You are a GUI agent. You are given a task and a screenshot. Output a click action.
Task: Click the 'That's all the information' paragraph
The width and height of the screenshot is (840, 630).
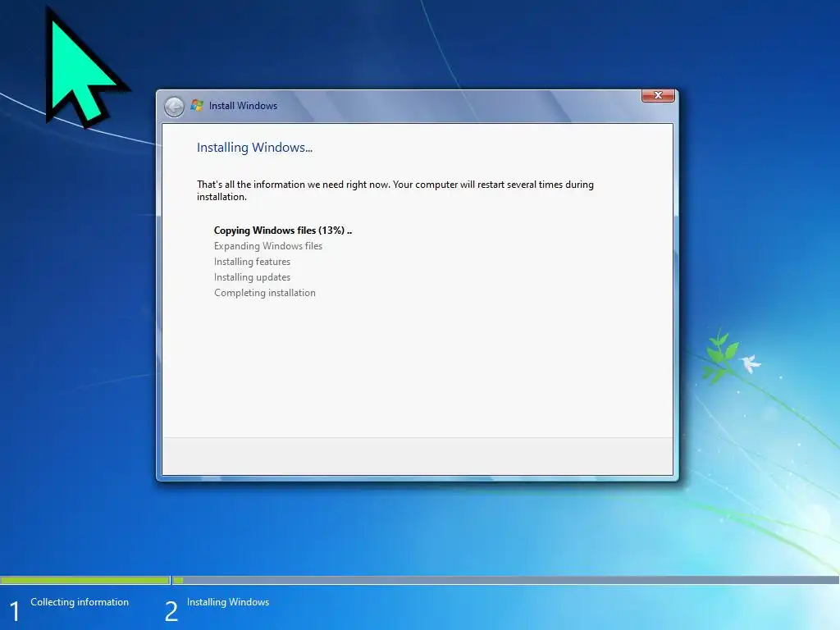pyautogui.click(x=395, y=190)
